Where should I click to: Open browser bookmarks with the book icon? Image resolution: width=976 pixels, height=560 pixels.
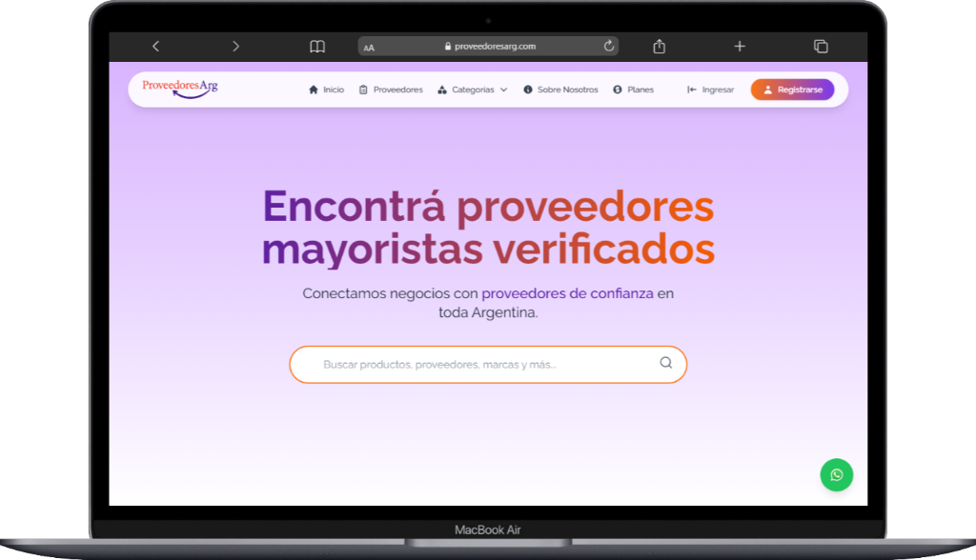tap(316, 46)
